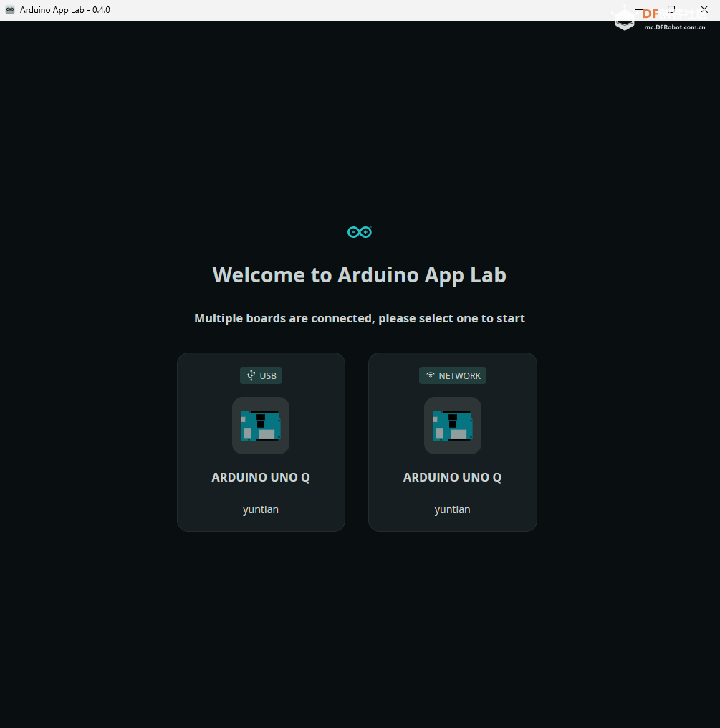This screenshot has height=728, width=720.
Task: Click the DFRobot logo in the top-right corner
Action: click(623, 18)
